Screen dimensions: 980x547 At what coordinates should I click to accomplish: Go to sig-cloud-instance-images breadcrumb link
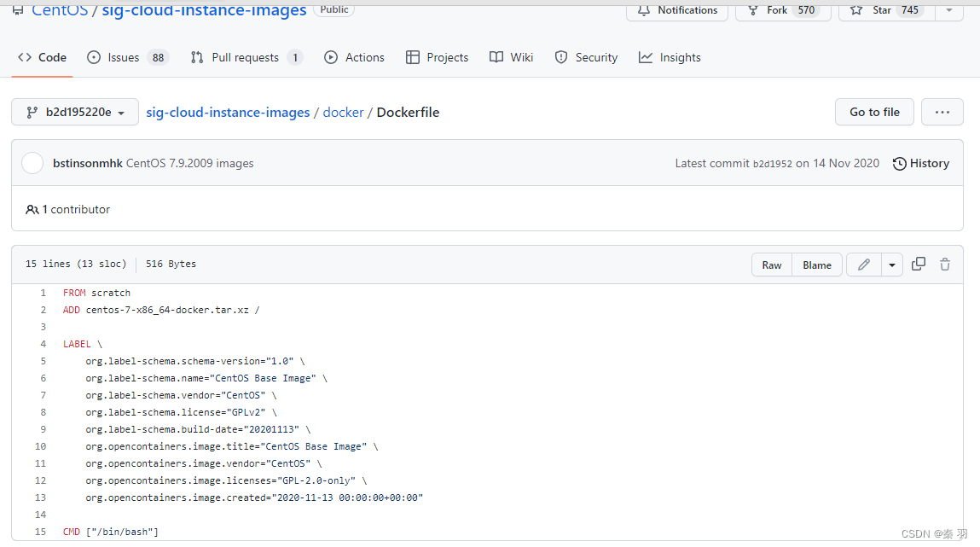(228, 113)
